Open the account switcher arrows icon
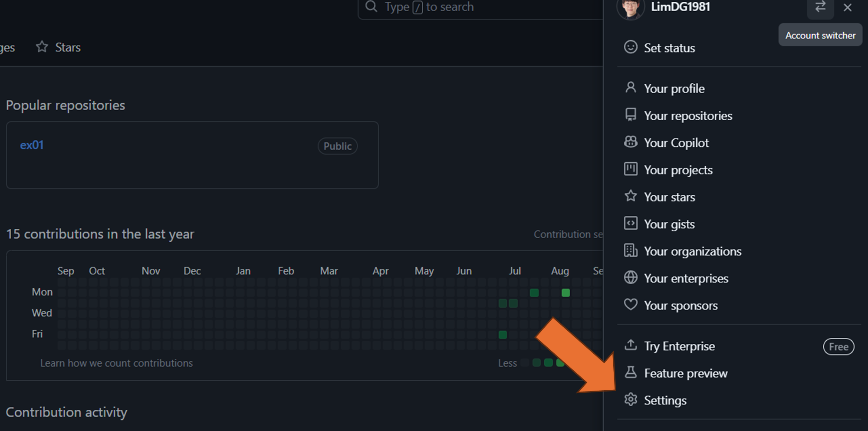This screenshot has height=431, width=868. [x=820, y=7]
